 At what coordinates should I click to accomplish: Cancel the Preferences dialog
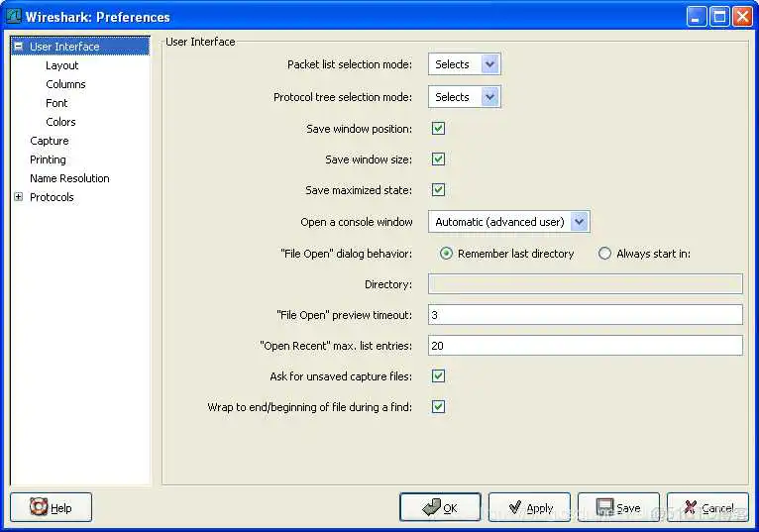tap(707, 507)
